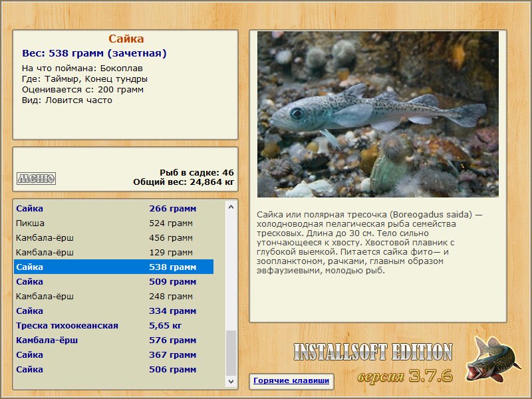Viewport: 532px width, 399px height.
Task: Select Камбала-ёрш 129 грамм row
Action: click(x=114, y=252)
